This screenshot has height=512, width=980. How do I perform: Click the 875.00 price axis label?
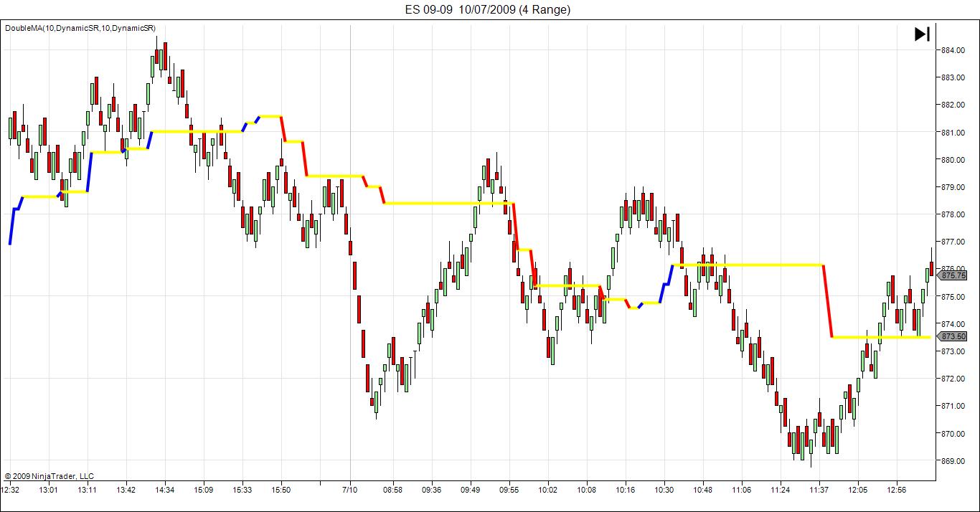pos(953,297)
